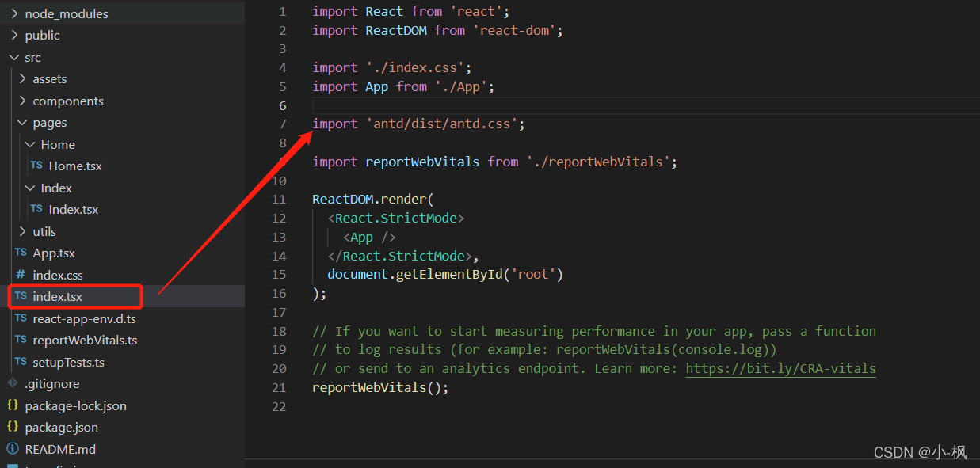Screen dimensions: 980x468
Task: Expand the utils folder
Action: [44, 231]
